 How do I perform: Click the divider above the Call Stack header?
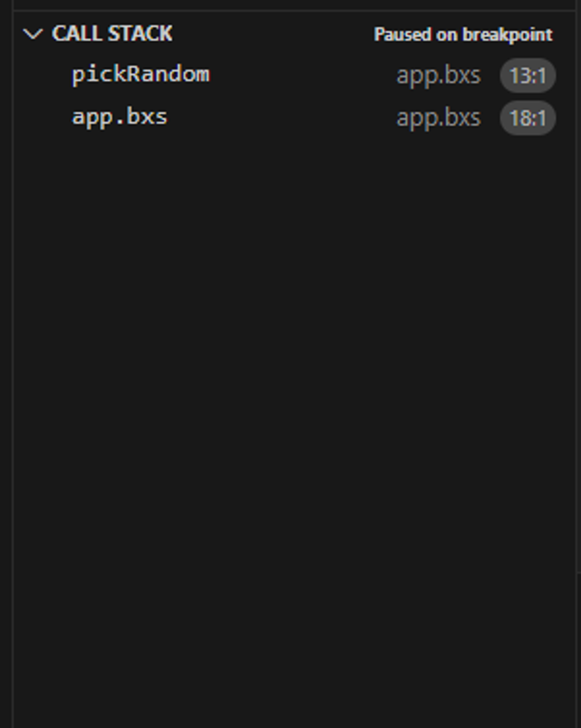(294, 12)
